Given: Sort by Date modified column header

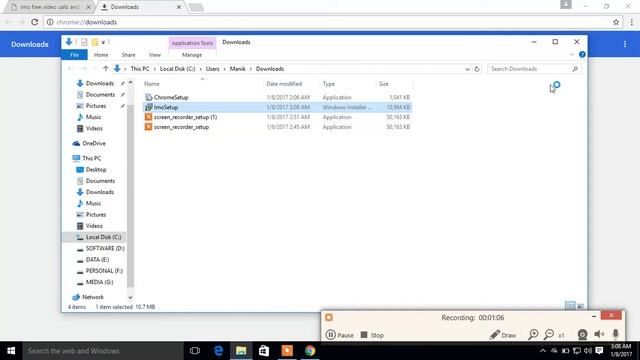Looking at the screenshot, I should [284, 84].
